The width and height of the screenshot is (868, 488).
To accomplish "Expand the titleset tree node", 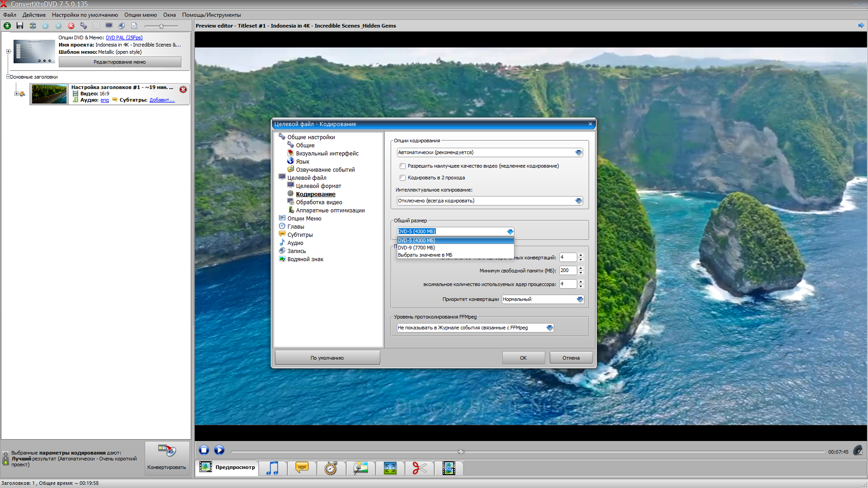I will pyautogui.click(x=16, y=94).
